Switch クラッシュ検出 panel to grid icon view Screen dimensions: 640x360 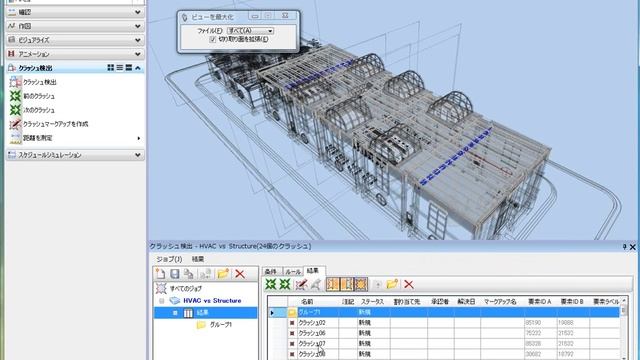pos(111,68)
